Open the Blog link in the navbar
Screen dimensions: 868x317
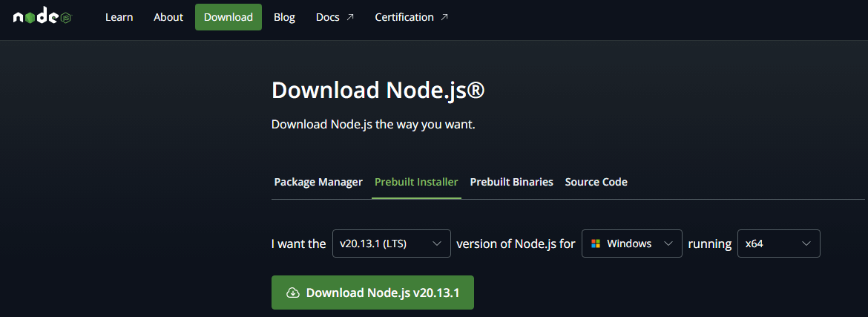pyautogui.click(x=284, y=17)
